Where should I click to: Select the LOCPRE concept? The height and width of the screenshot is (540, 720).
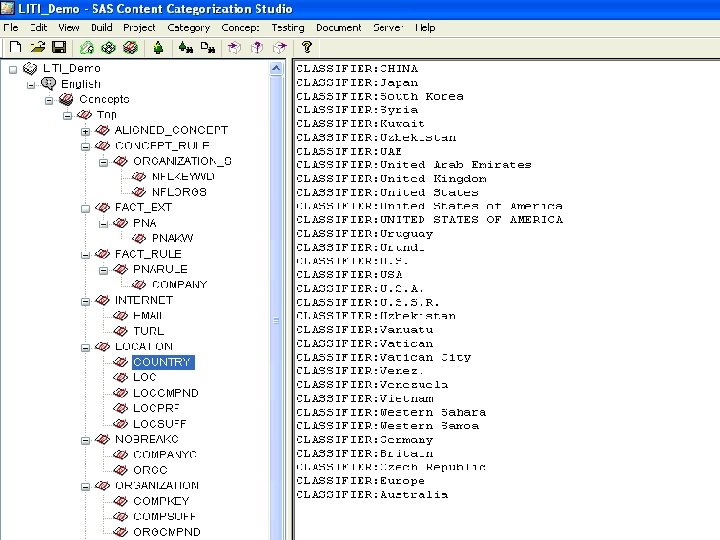pos(156,408)
